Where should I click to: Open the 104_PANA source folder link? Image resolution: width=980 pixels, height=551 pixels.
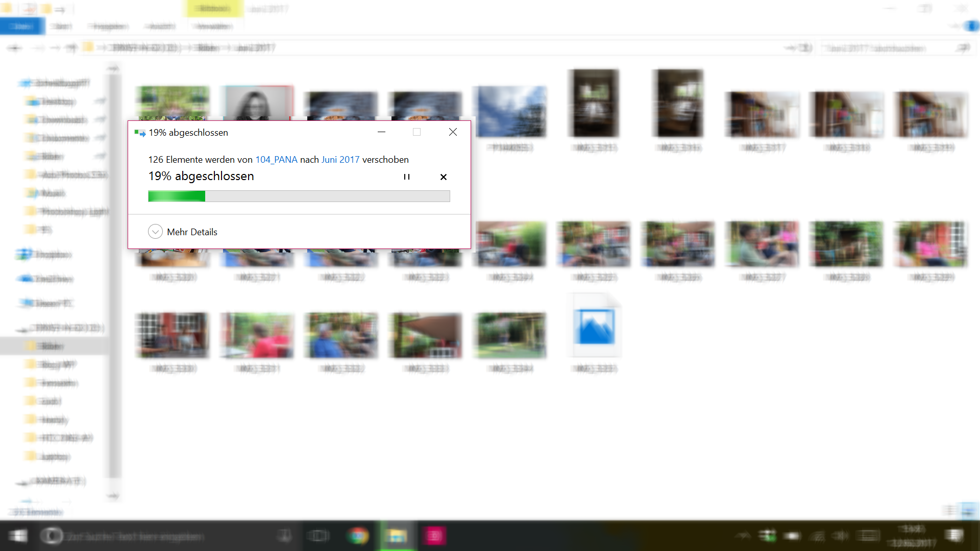pos(276,160)
